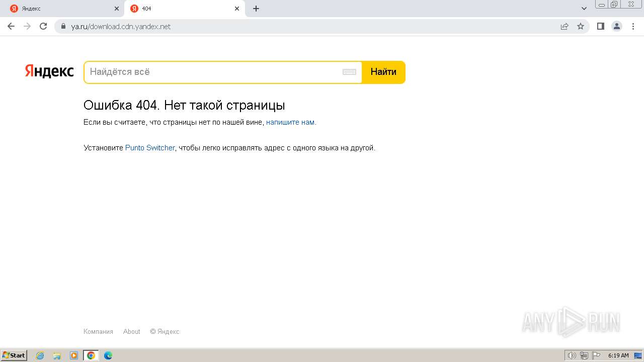Click the Найти search button
Screen dimensions: 644x362
tap(383, 72)
